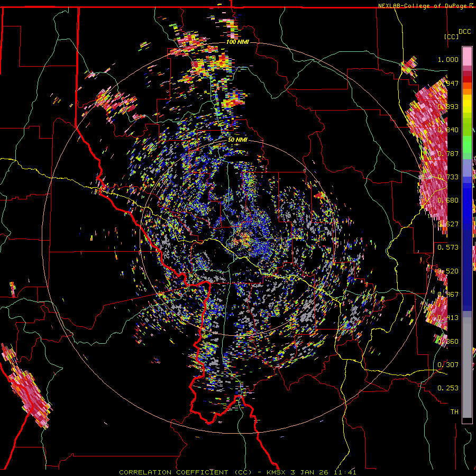Select the orange segment of the color scale
Screen dimensions: 476x476
[467, 89]
